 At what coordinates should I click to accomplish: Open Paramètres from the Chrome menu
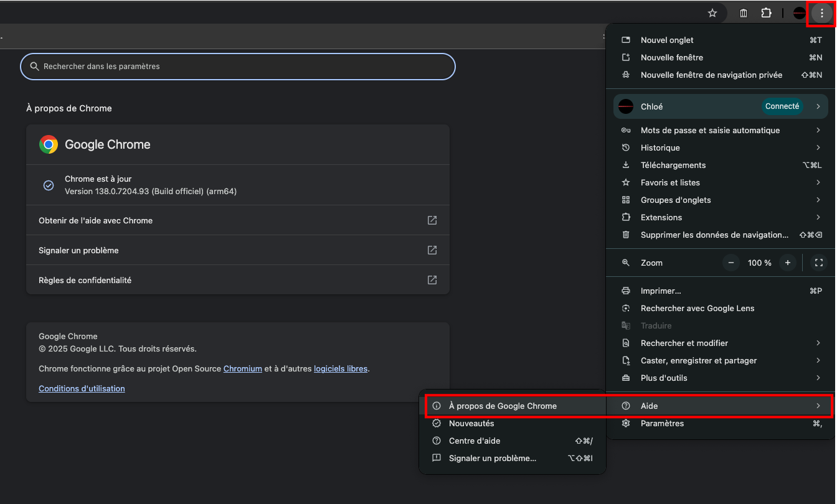(662, 423)
